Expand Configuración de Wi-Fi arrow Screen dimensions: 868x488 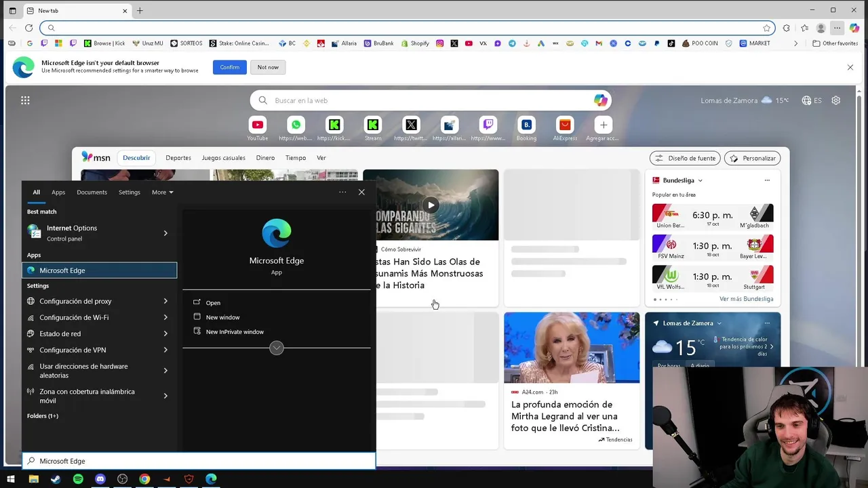[165, 317]
